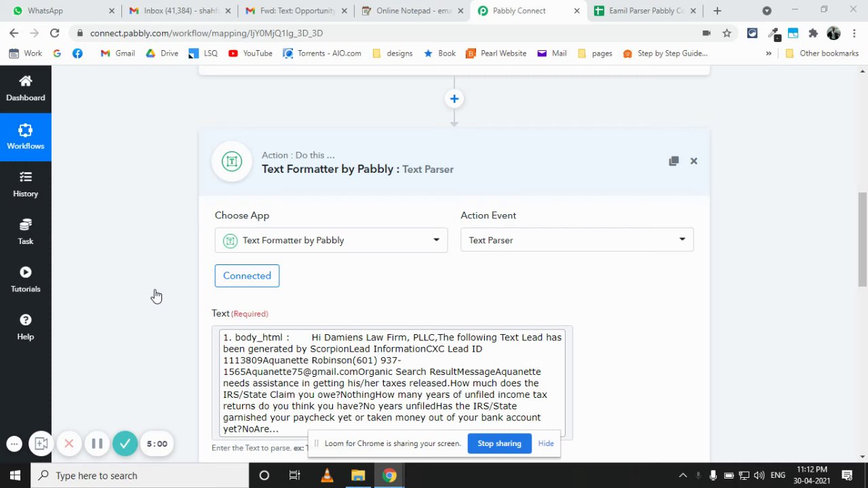Image resolution: width=868 pixels, height=488 pixels.
Task: Click Stop sharing in Loom bar
Action: click(x=499, y=443)
